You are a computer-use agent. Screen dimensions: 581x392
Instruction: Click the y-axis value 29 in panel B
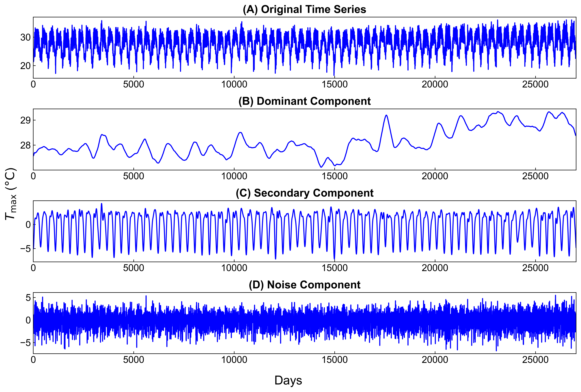25,120
